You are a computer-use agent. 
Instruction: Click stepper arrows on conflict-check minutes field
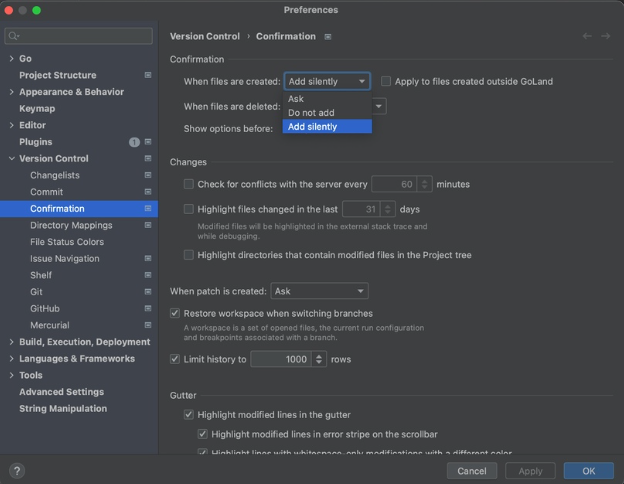tap(425, 184)
